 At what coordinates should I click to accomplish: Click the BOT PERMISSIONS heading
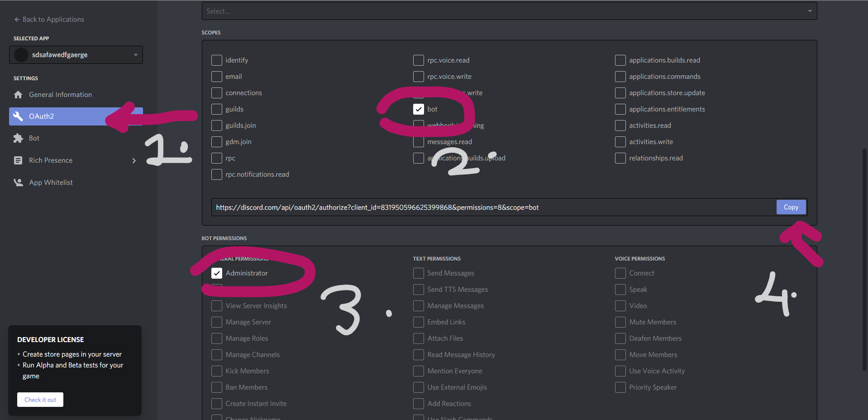tap(224, 238)
